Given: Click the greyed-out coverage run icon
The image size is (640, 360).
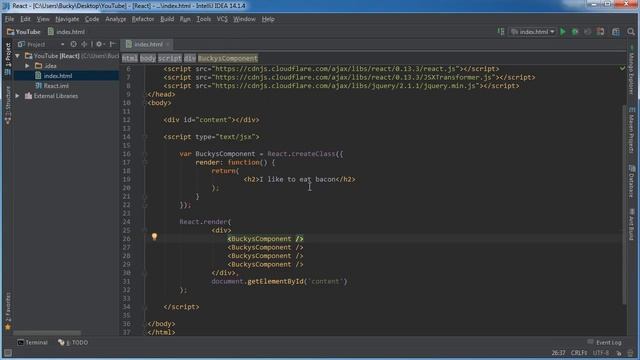Looking at the screenshot, I should pyautogui.click(x=587, y=31).
